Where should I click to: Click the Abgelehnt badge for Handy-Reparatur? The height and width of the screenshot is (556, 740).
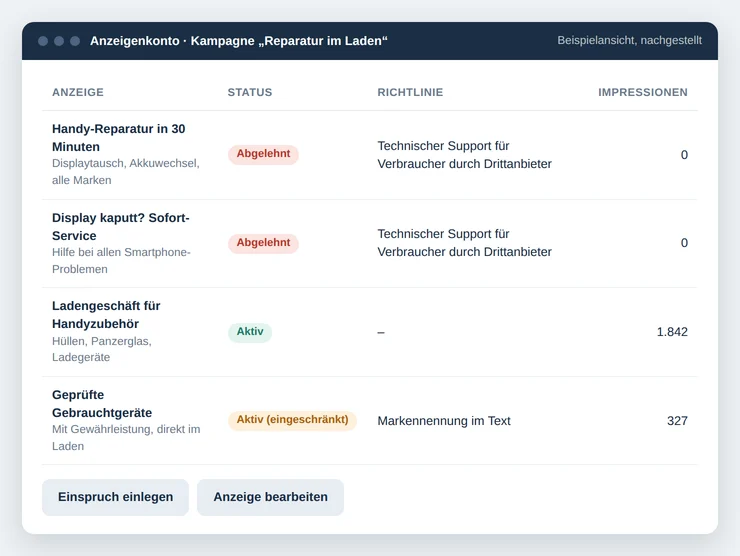click(263, 154)
